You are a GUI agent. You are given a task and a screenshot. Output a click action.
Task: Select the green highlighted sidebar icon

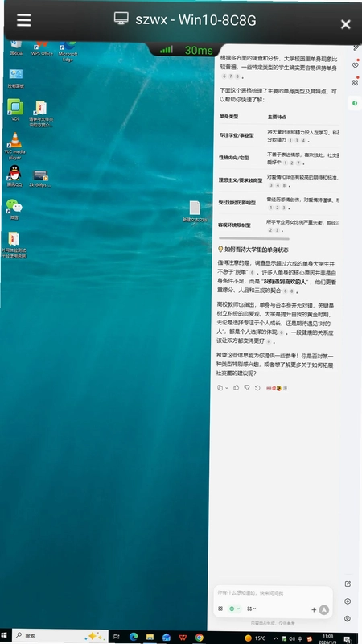[x=355, y=103]
